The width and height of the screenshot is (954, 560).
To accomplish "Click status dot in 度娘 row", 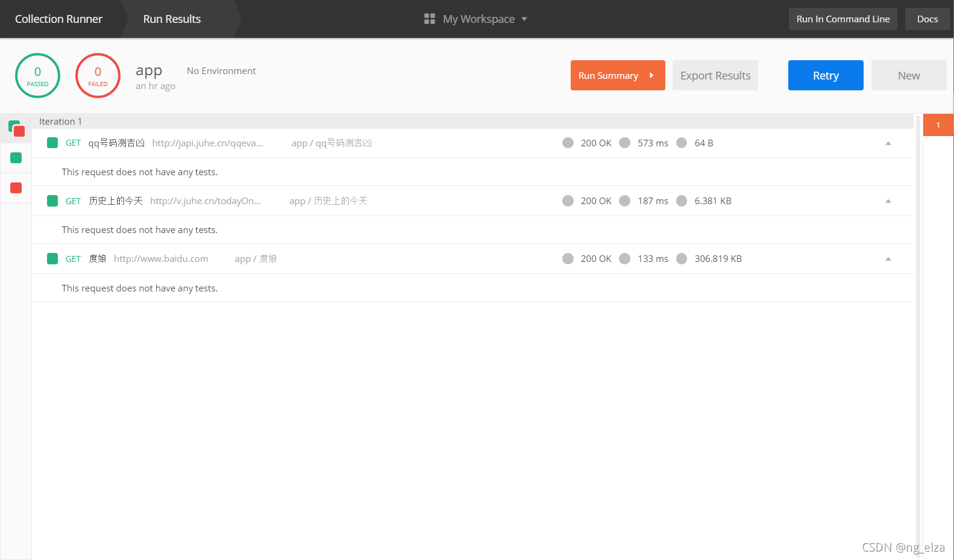I will tap(568, 258).
